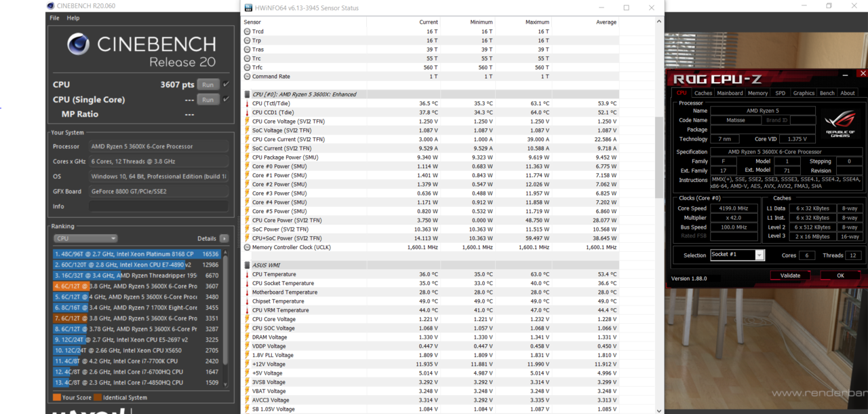Click Cinebench title bar app icon
The height and width of the screenshot is (414, 868).
click(51, 5)
